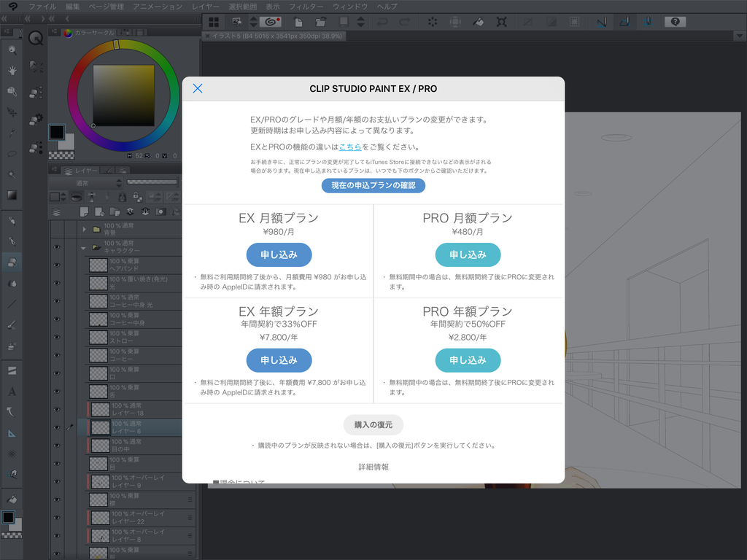Image resolution: width=747 pixels, height=560 pixels.
Task: Hide the レイヤー 18 layer
Action: point(57,410)
